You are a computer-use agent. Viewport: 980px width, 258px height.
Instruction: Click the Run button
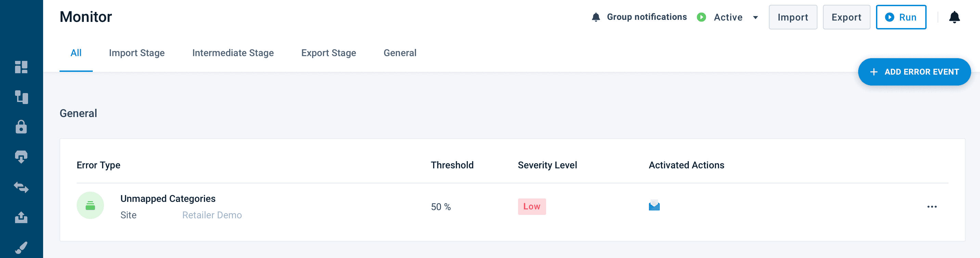901,17
